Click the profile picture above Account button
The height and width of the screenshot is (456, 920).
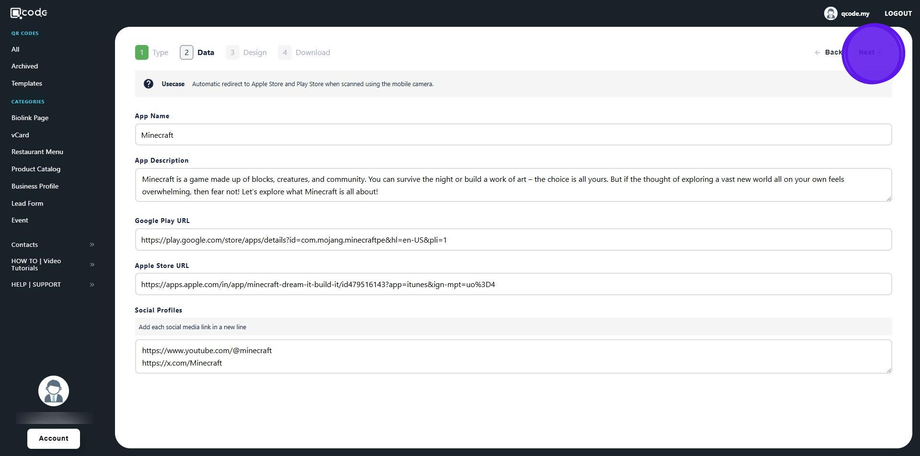(x=53, y=391)
